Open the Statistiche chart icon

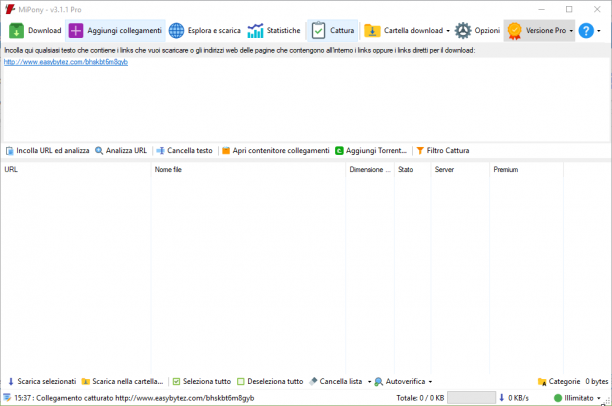click(x=255, y=30)
